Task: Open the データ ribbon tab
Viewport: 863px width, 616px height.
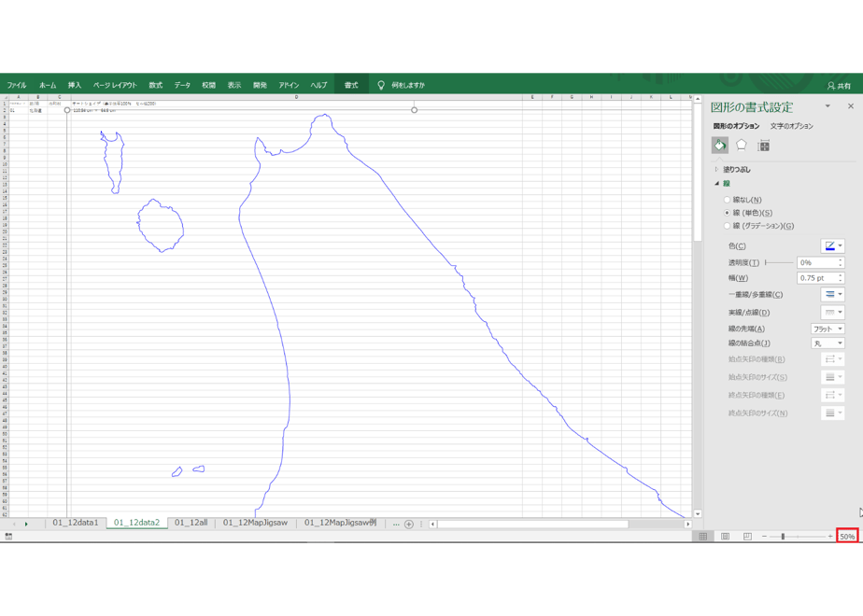Action: [x=182, y=85]
